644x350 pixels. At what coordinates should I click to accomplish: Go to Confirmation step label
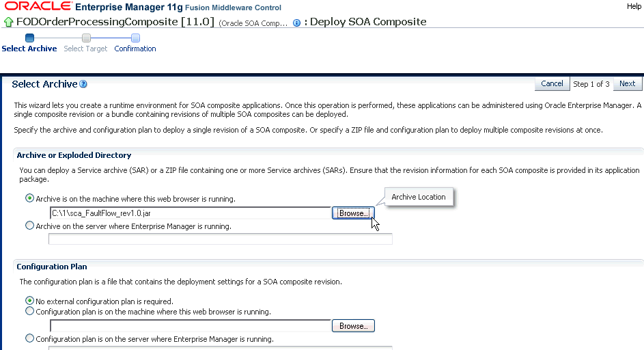(135, 49)
